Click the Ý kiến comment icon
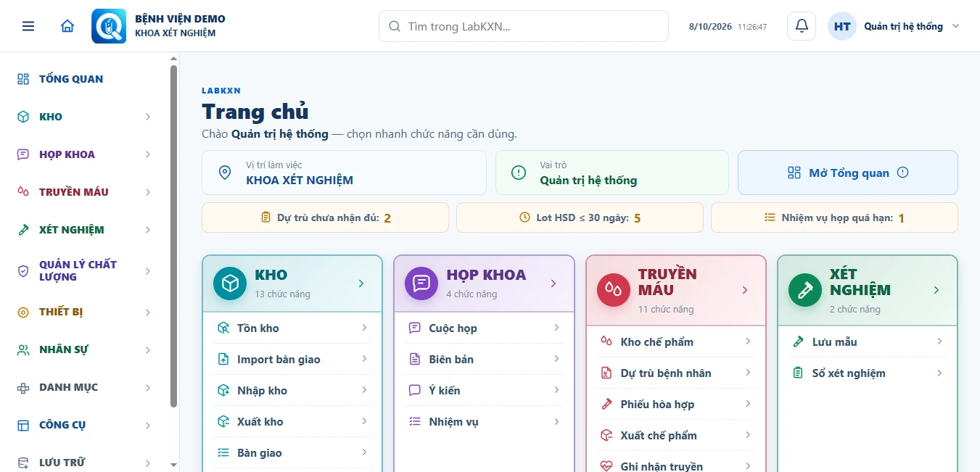The height and width of the screenshot is (472, 980). coord(415,391)
